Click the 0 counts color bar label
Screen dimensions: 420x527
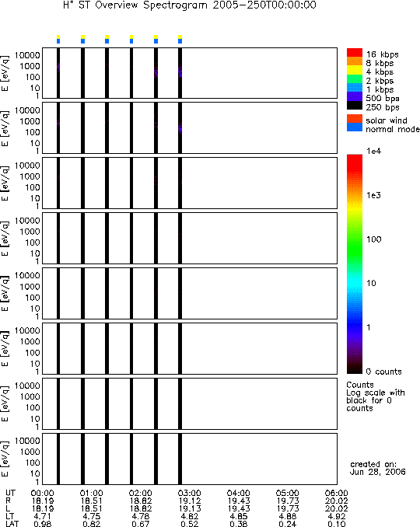click(383, 372)
